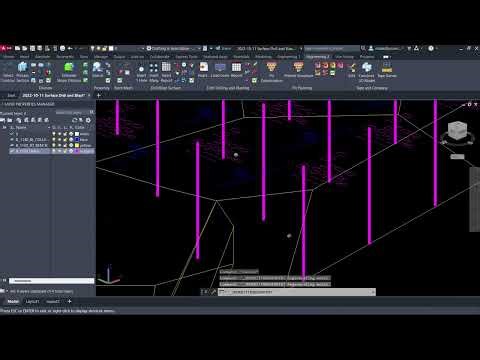Click the Save icon in quick access toolbar
Screen dimensions: 480x360
pyautogui.click(x=32, y=48)
